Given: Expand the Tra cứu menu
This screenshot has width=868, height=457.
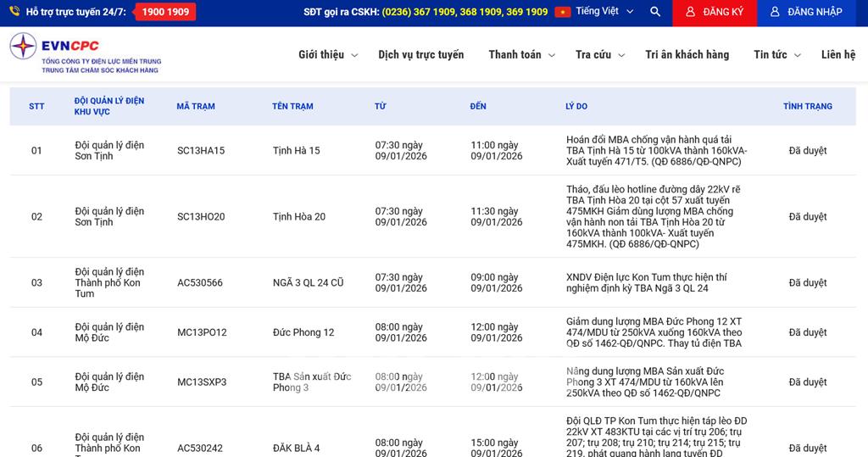Looking at the screenshot, I should (x=599, y=54).
